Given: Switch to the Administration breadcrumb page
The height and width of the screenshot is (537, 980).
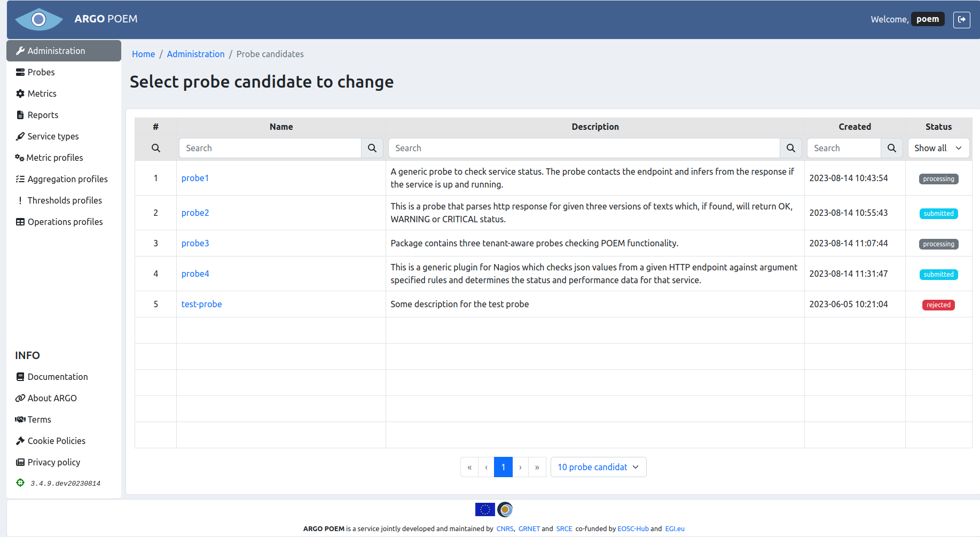Looking at the screenshot, I should [195, 54].
